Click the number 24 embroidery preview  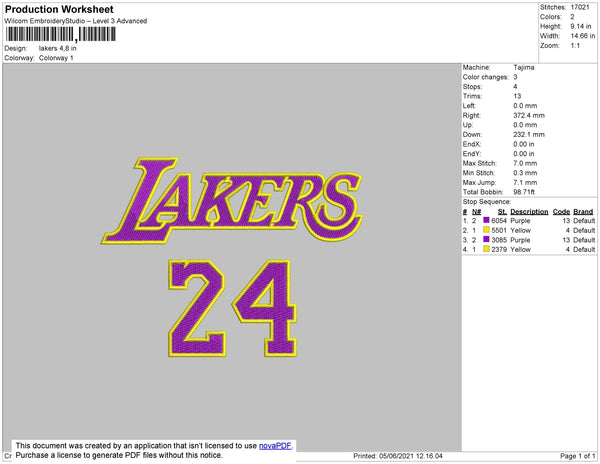pyautogui.click(x=233, y=308)
